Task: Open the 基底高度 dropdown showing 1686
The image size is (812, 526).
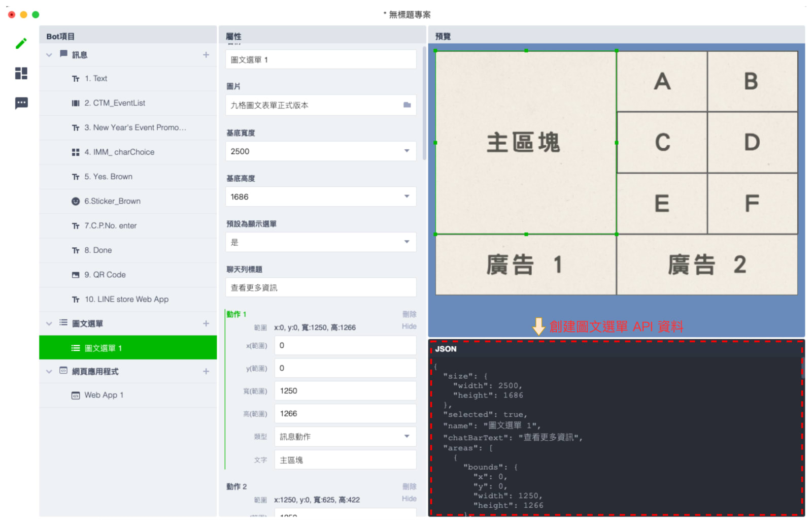Action: point(321,196)
